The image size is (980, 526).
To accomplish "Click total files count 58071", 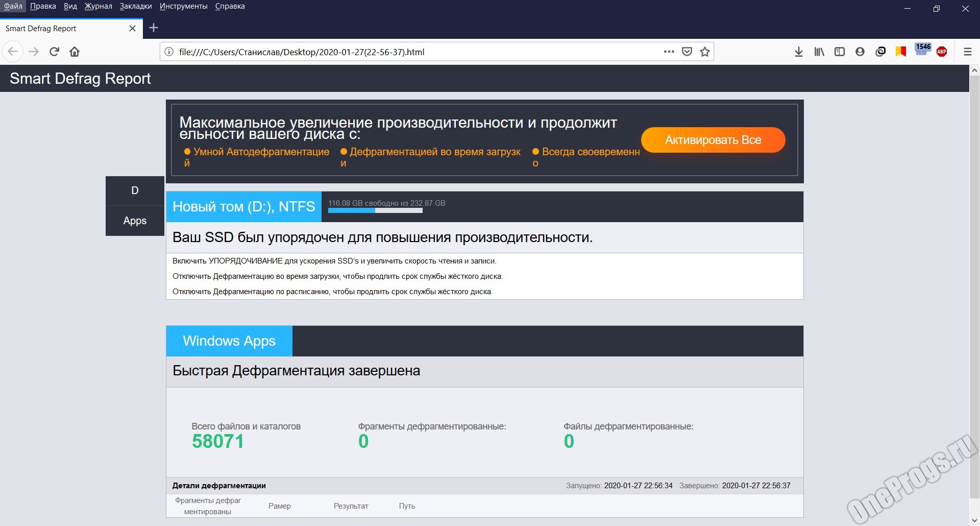I will pyautogui.click(x=218, y=441).
